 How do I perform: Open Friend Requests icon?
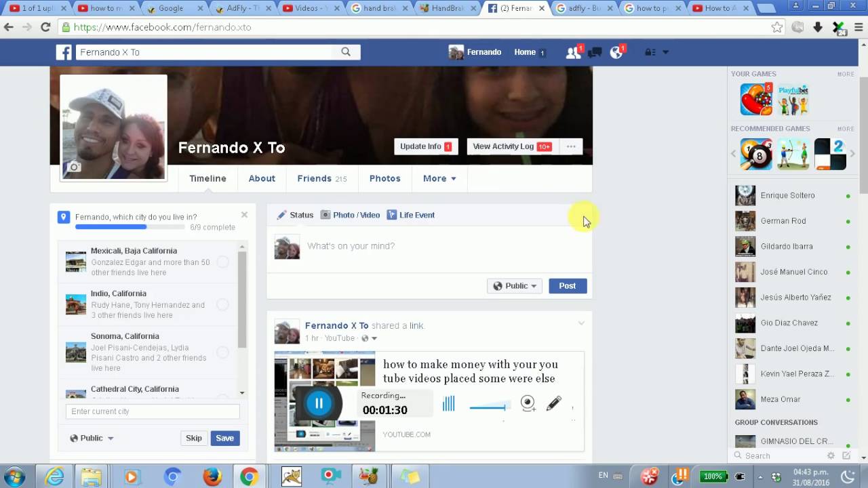click(574, 52)
